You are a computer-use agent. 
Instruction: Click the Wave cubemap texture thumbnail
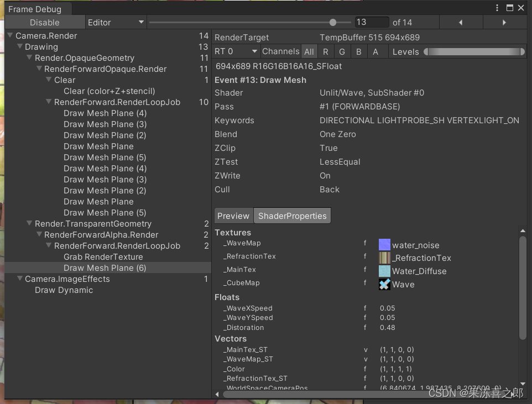click(x=384, y=284)
